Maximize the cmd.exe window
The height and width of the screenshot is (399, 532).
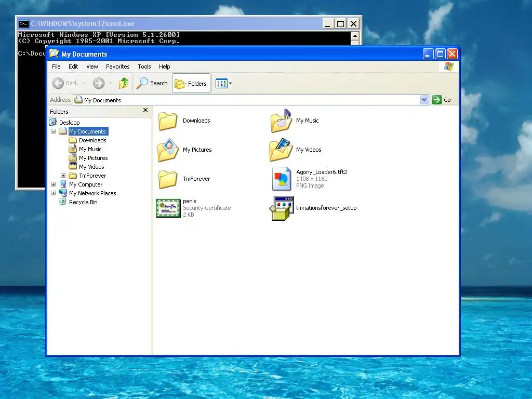[x=340, y=24]
